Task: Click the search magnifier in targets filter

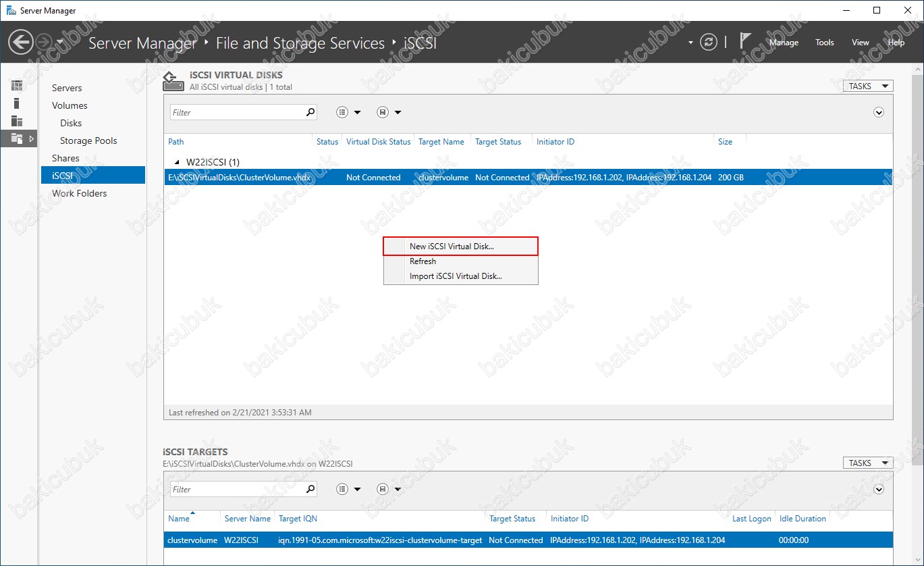Action: [x=310, y=489]
